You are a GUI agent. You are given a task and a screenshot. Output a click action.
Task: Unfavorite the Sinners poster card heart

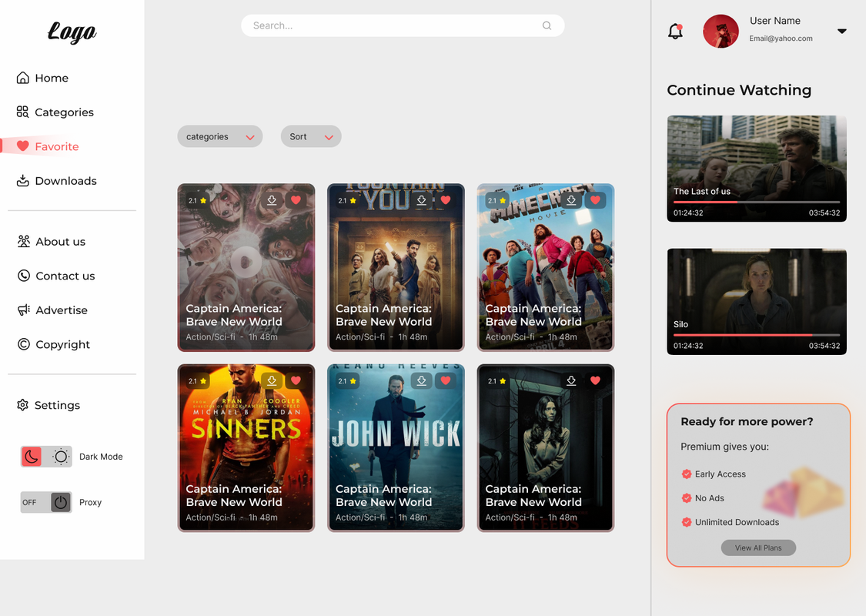click(x=296, y=380)
